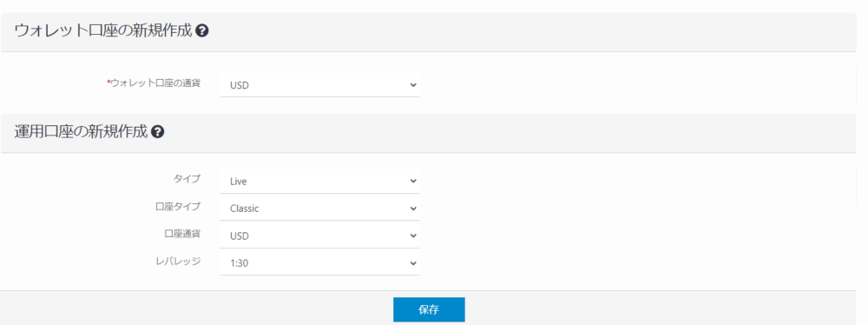Viewport: 868px width, 325px height.
Task: Open タイプ select showing Live
Action: pos(319,181)
